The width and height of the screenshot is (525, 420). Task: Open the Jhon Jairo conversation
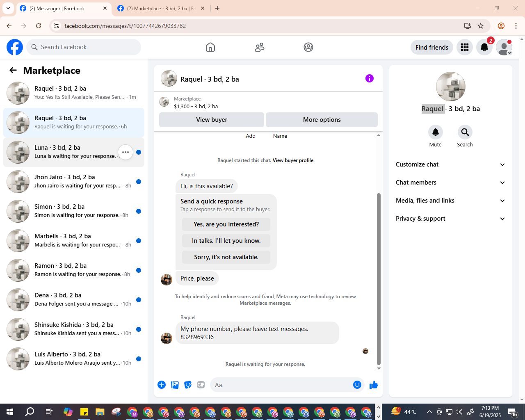[x=74, y=182]
